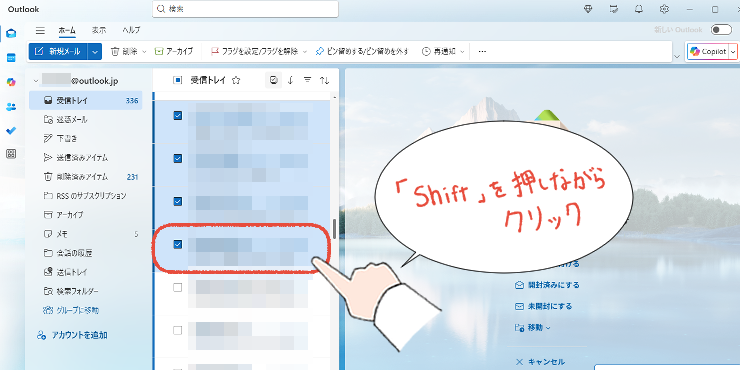Image resolution: width=740 pixels, height=370 pixels.
Task: Uncheck the checkbox in the red-outlined message
Action: [x=177, y=244]
